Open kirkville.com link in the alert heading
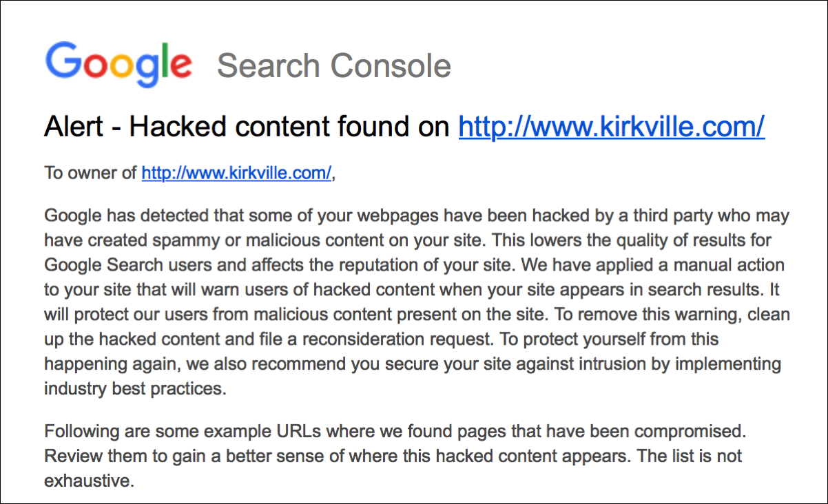This screenshot has height=504, width=828. [x=611, y=127]
